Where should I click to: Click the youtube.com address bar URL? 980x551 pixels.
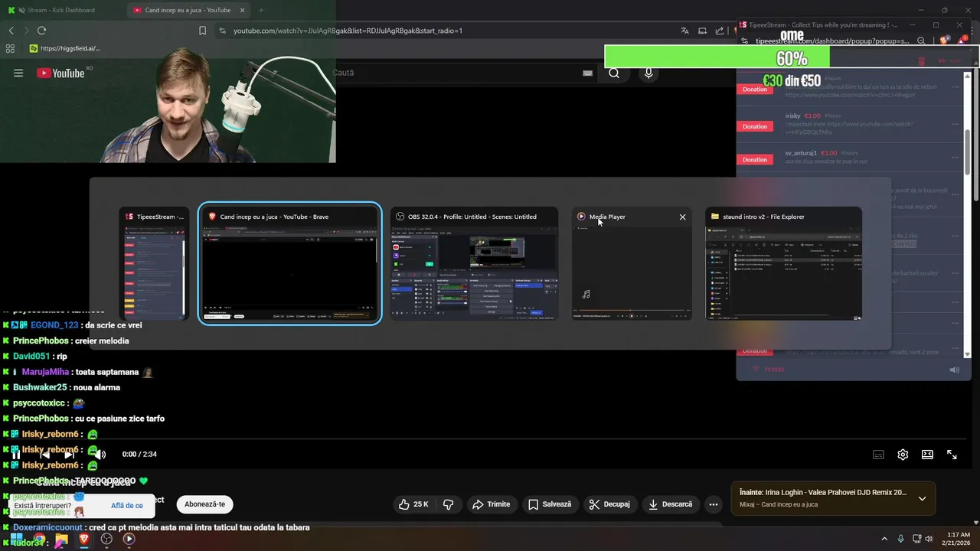point(348,31)
